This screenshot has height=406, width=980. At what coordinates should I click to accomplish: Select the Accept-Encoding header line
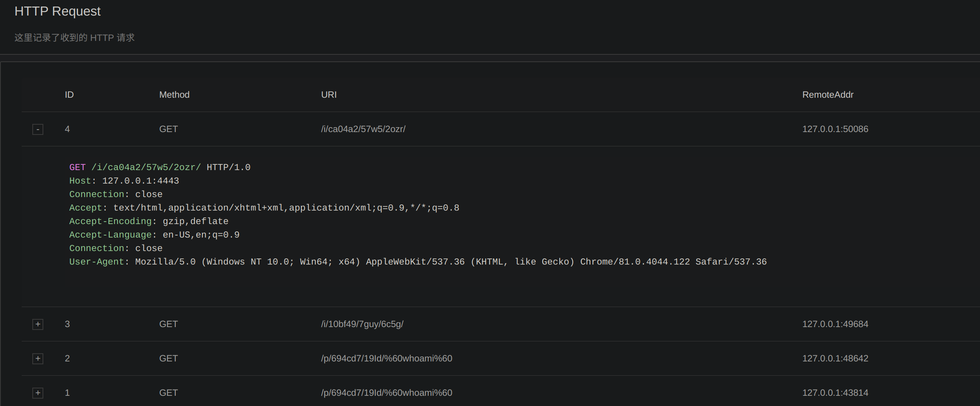(x=148, y=221)
